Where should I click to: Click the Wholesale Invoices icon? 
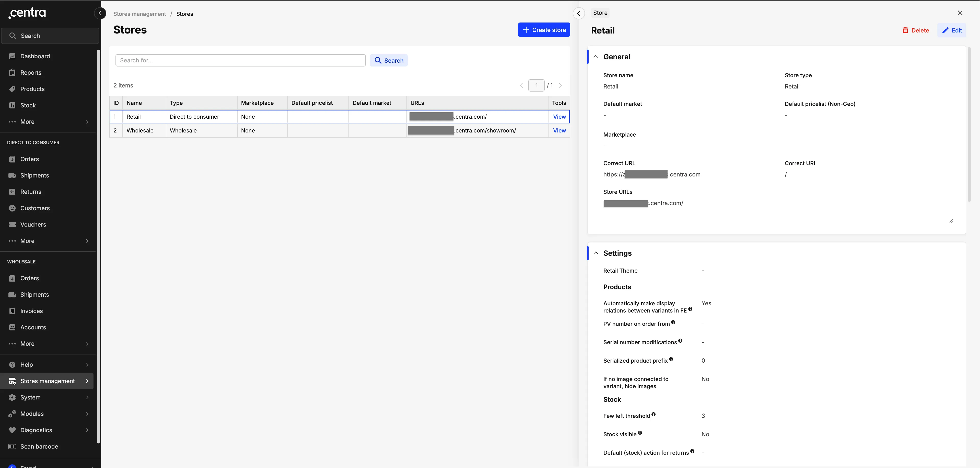[x=12, y=311]
